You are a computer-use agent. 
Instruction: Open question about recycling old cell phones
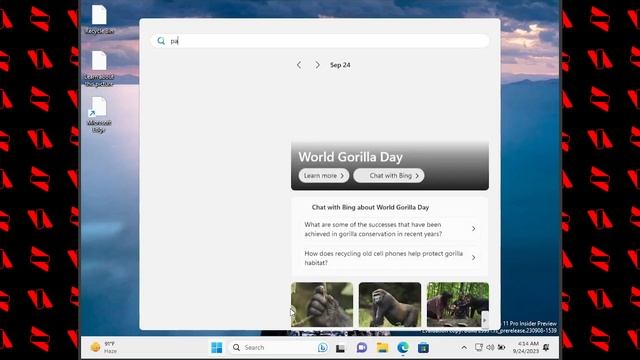(x=390, y=258)
